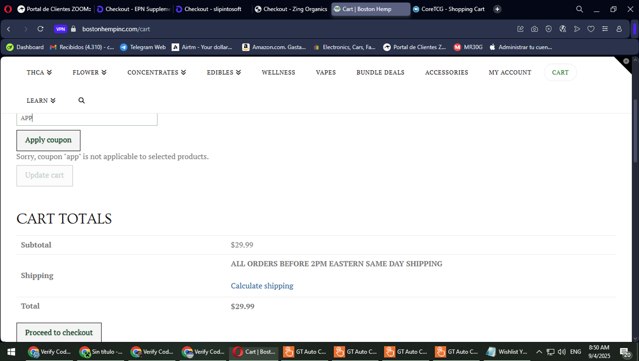639x361 pixels.
Task: Focus the coupon code input field
Action: (x=87, y=118)
